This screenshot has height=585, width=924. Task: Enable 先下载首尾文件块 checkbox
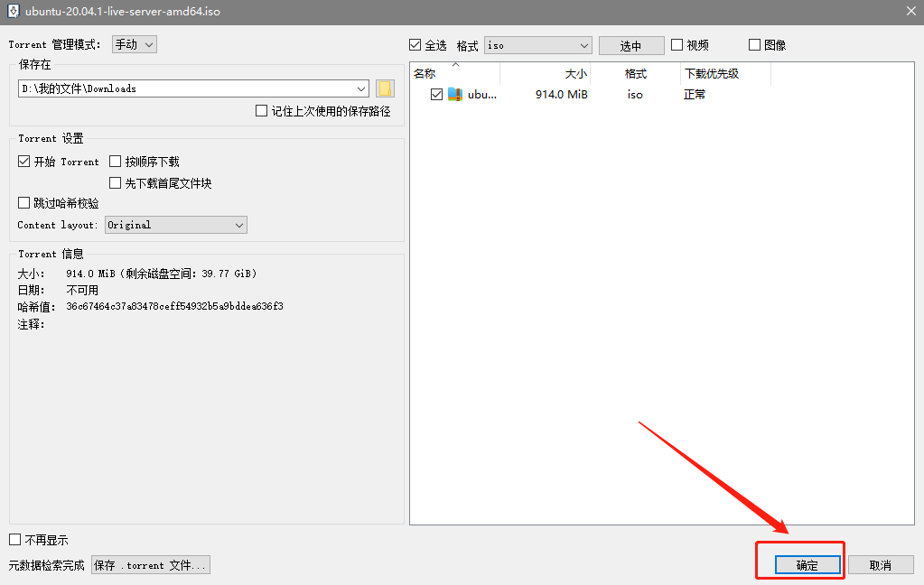(115, 183)
